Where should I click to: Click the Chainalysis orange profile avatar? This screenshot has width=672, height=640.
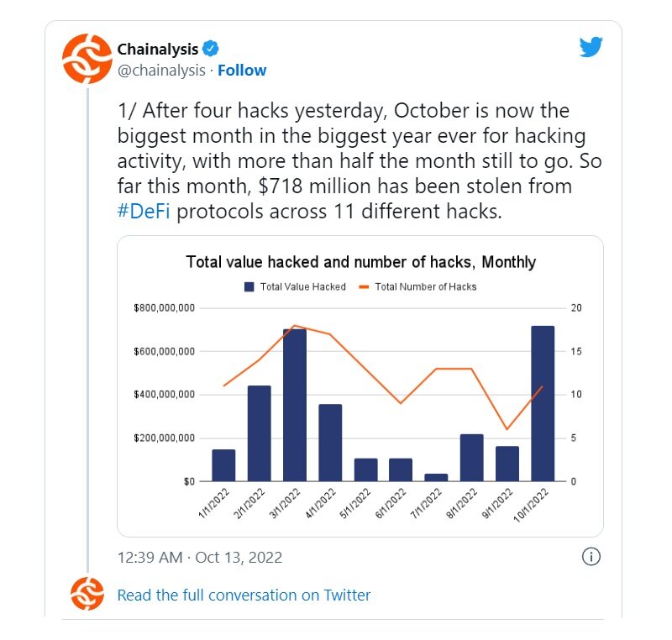coord(87,59)
